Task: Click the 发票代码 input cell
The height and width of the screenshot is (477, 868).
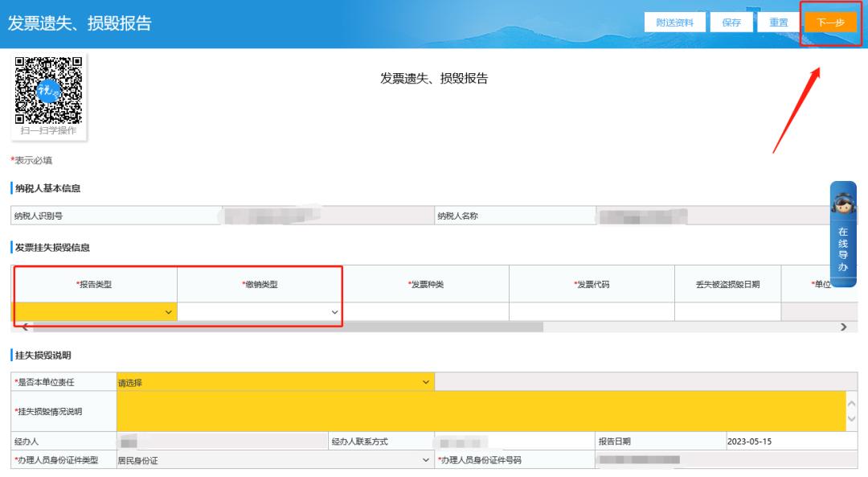Action: click(x=592, y=308)
